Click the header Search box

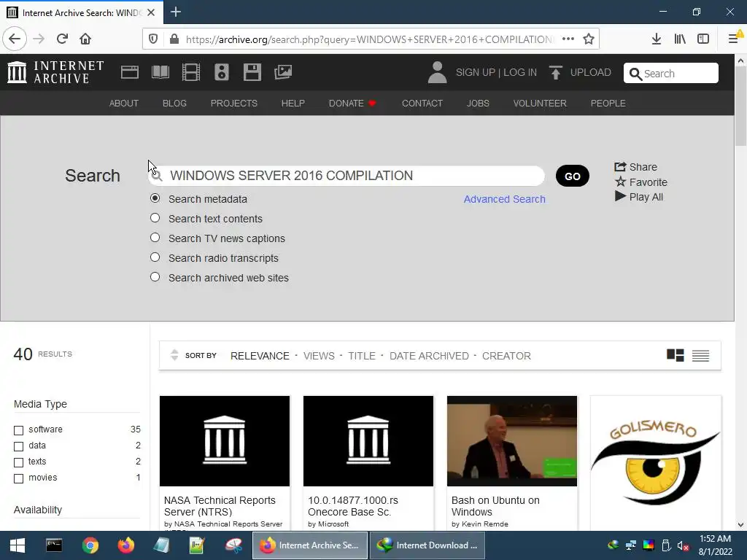pos(671,74)
